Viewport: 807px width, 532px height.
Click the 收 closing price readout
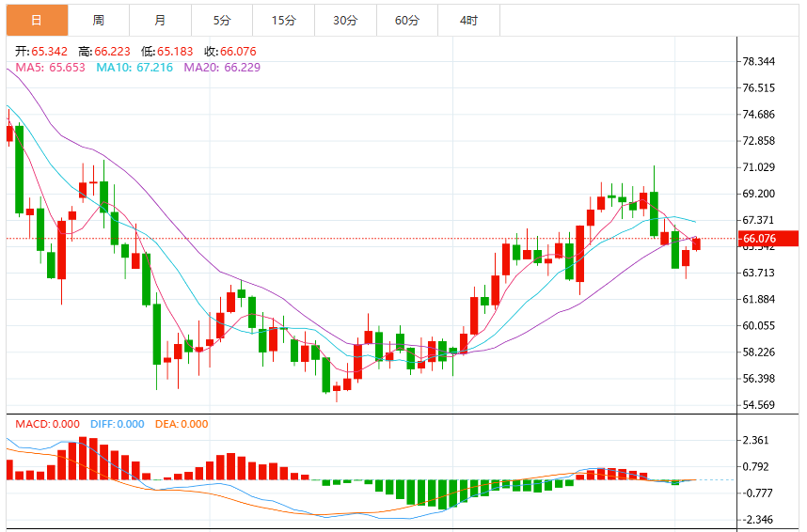pos(230,52)
